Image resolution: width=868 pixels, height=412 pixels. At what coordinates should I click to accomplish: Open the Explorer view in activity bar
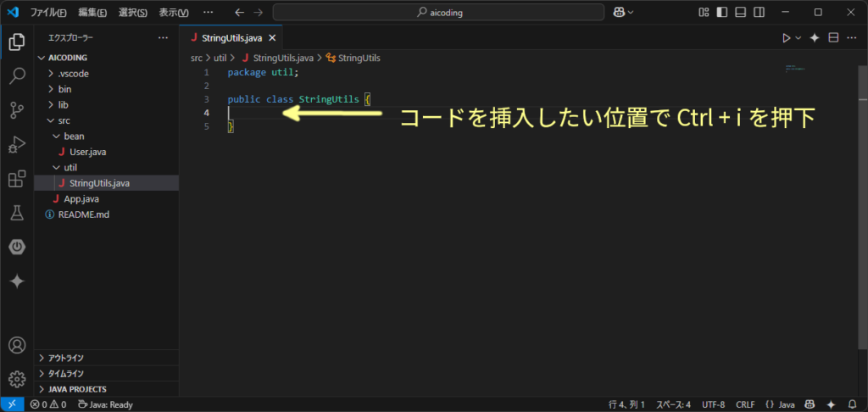(x=17, y=42)
